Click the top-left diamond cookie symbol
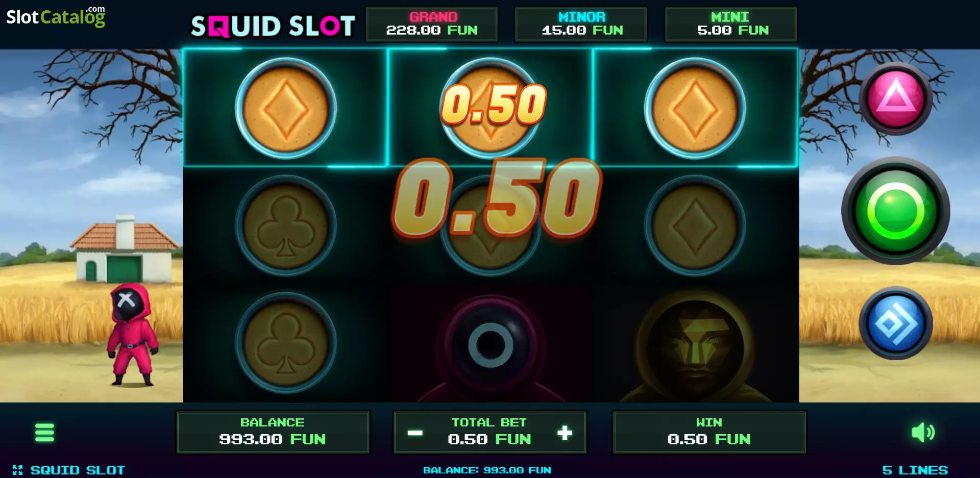Image resolution: width=980 pixels, height=478 pixels. pyautogui.click(x=286, y=108)
